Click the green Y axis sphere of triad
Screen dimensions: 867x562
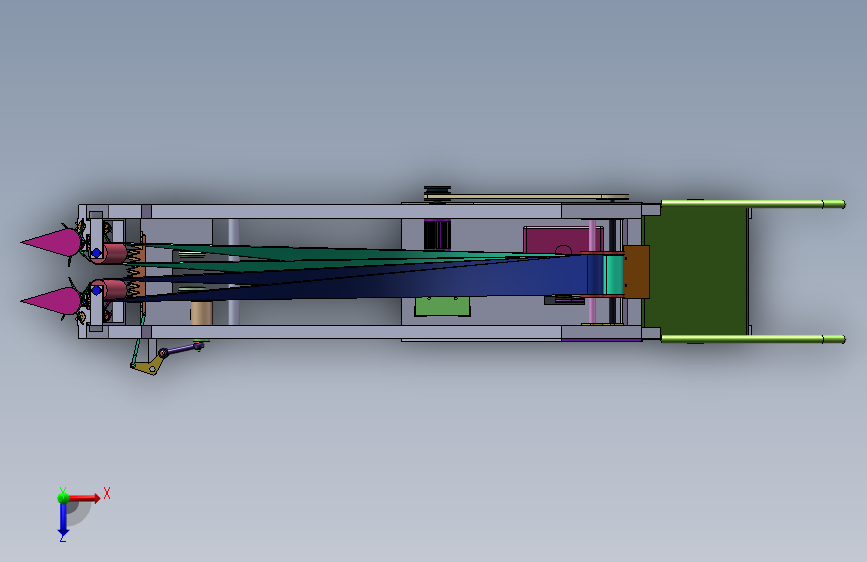(x=63, y=497)
